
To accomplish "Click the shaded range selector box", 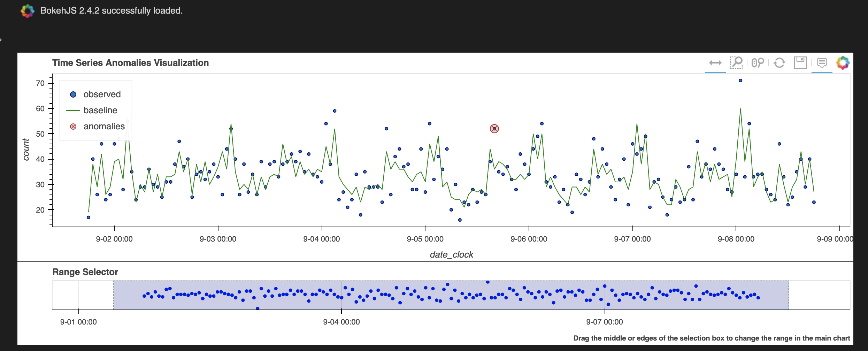I will coord(451,295).
